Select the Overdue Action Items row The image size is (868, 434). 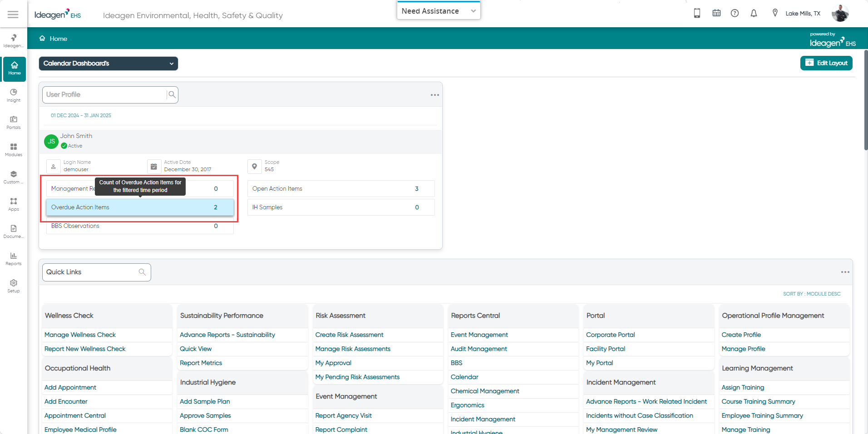tap(140, 207)
